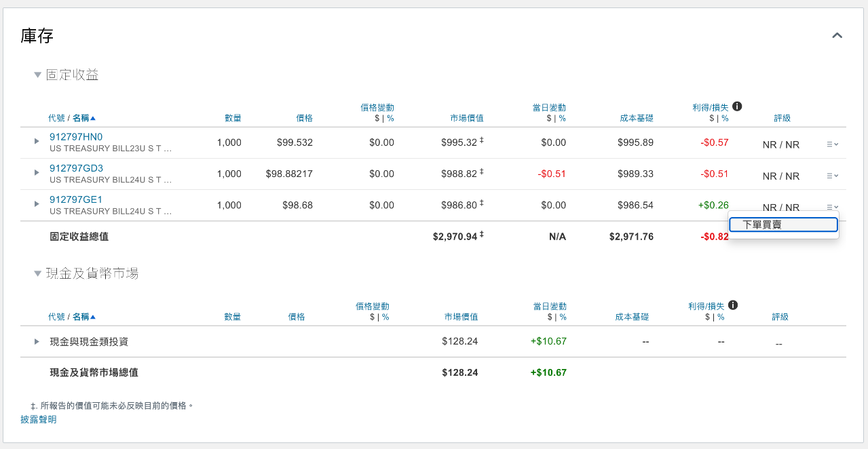Sort by the 數量 column header
Image resolution: width=868 pixels, height=449 pixels.
(233, 117)
